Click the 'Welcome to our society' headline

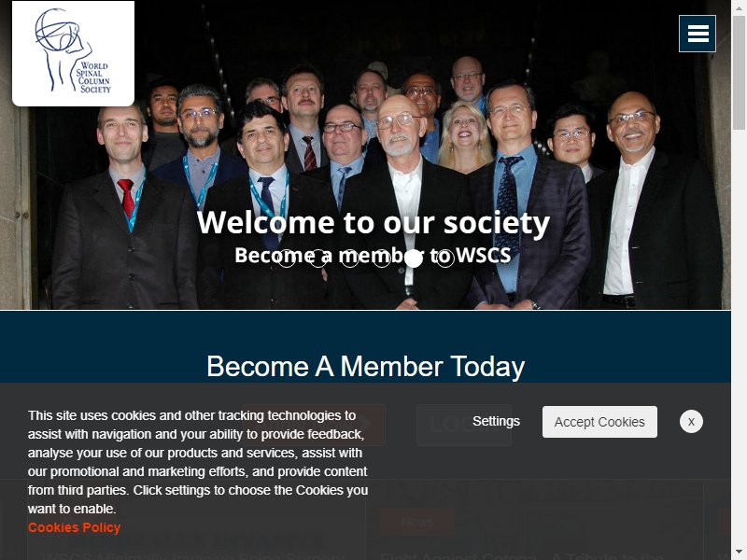[373, 222]
